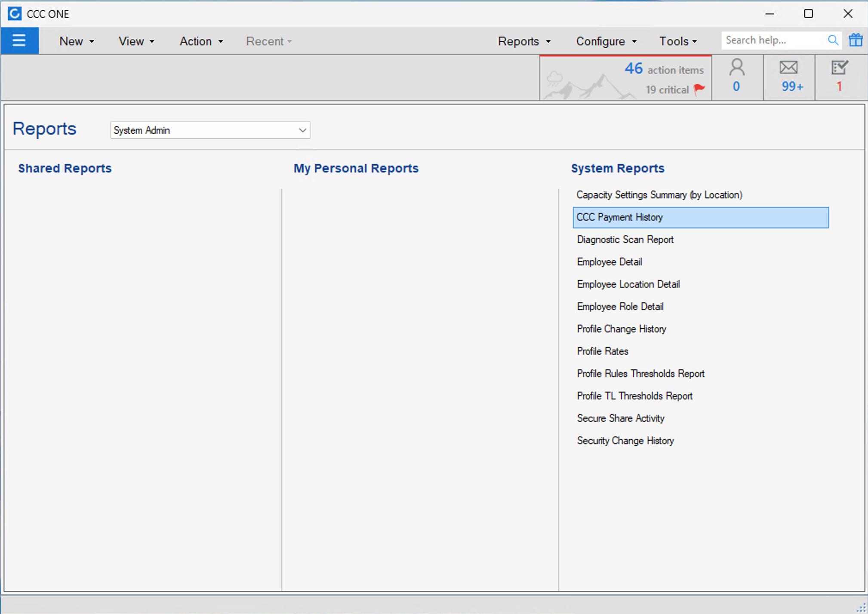The height and width of the screenshot is (614, 868).
Task: Open the gift box icon
Action: click(856, 40)
